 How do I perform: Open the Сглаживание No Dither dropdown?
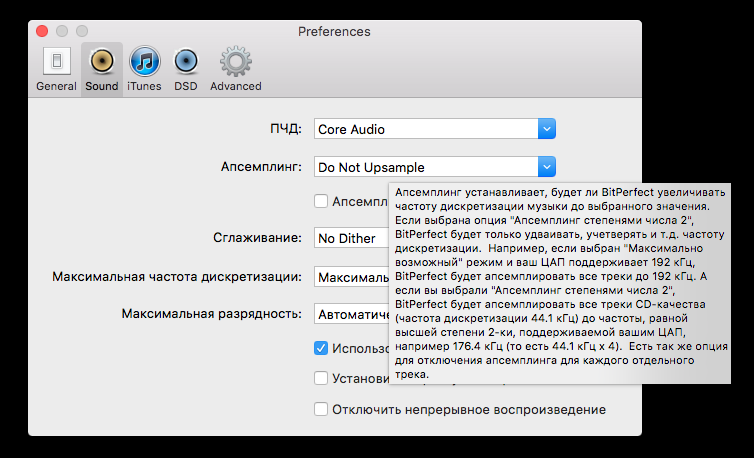point(350,239)
